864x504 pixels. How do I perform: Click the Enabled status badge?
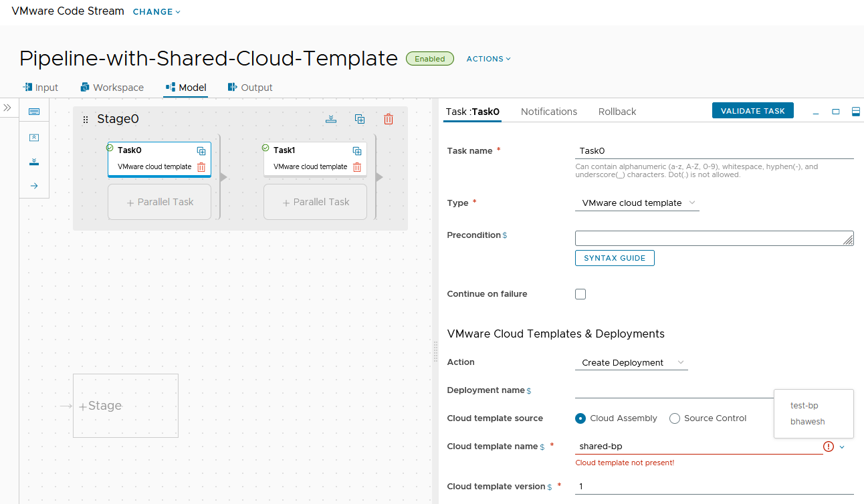point(430,59)
